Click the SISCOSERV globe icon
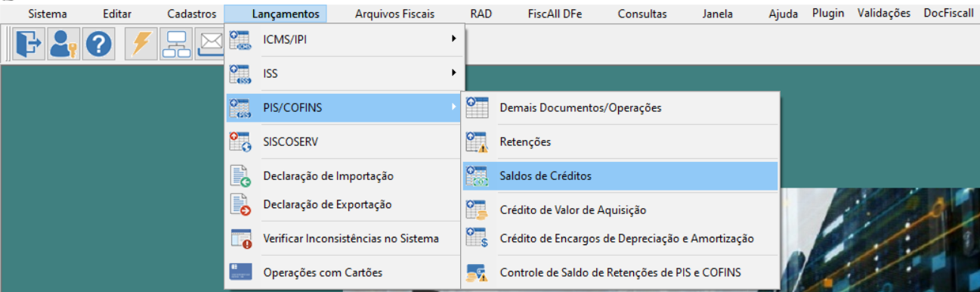This screenshot has height=292, width=980. click(x=240, y=142)
